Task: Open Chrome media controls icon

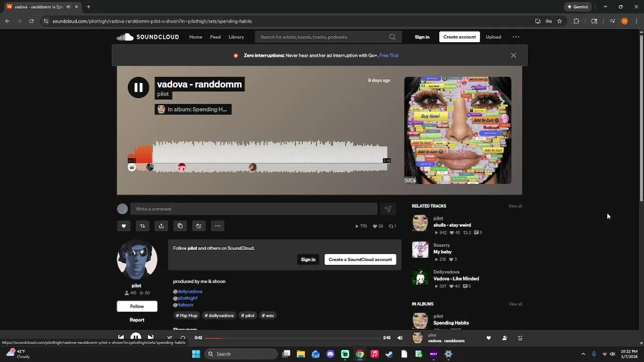Action: pos(612,21)
